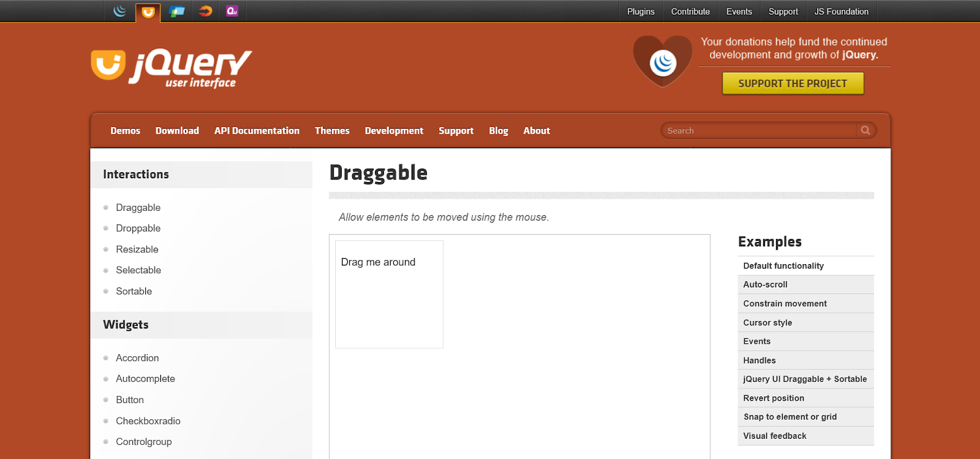Open the JS Foundation link
The height and width of the screenshot is (459, 980).
[842, 12]
